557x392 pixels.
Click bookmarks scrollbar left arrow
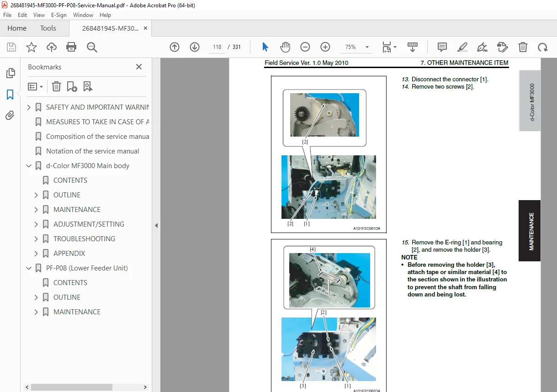(27, 387)
